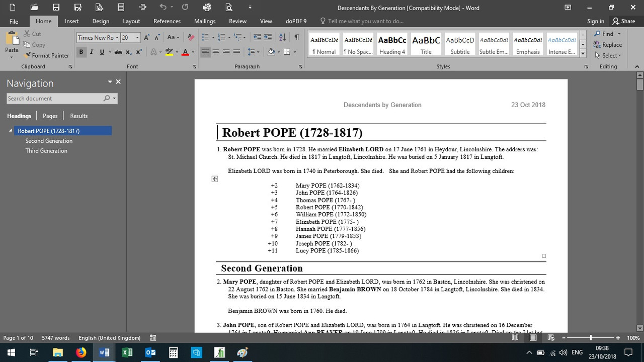The height and width of the screenshot is (362, 644).
Task: Select Third Generation in Navigation headings
Action: [46, 151]
